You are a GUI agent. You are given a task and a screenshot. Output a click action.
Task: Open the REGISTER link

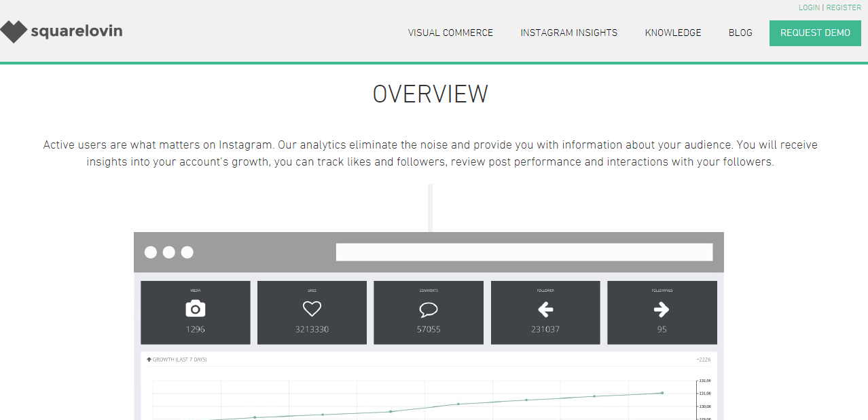(844, 7)
